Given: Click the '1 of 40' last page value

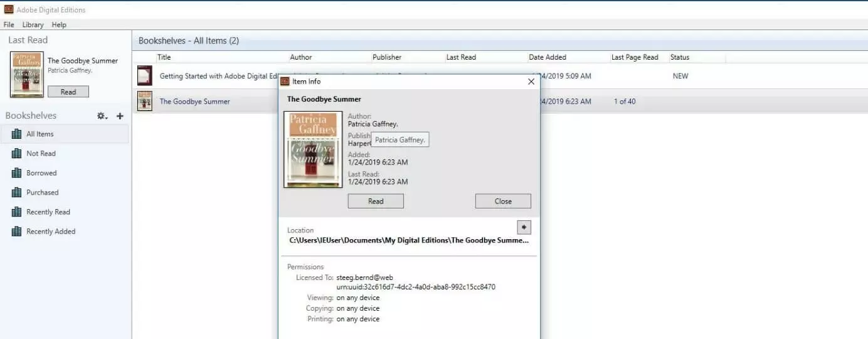Looking at the screenshot, I should (x=625, y=101).
